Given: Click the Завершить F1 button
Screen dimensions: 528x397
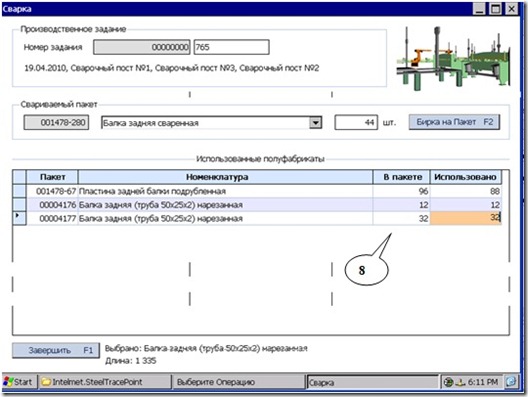Looking at the screenshot, I should pyautogui.click(x=56, y=351).
